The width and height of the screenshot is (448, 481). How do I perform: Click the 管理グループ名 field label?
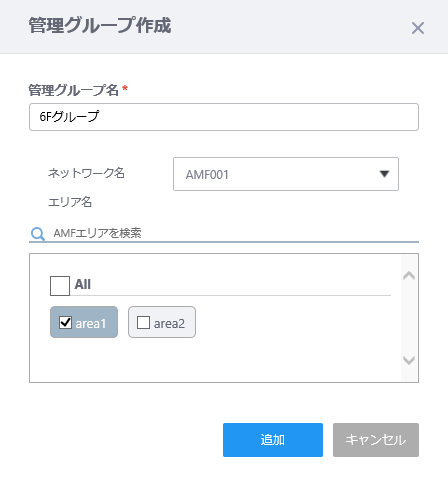73,90
